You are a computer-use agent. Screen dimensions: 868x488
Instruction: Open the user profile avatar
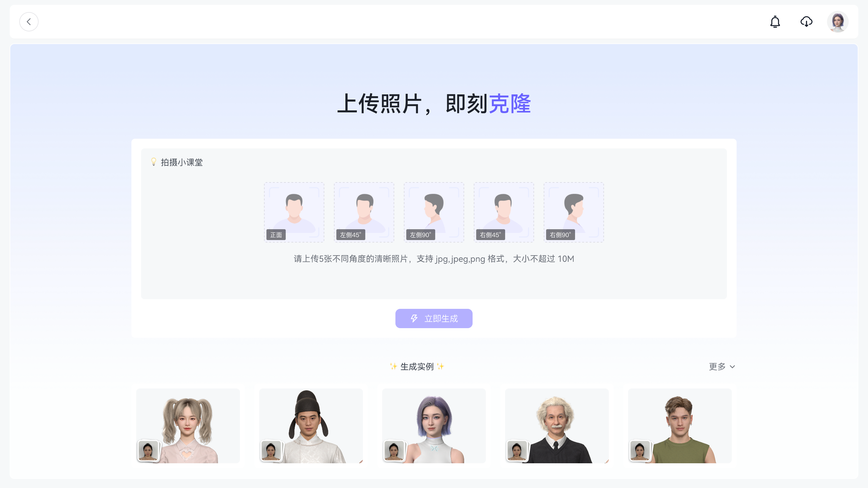coord(838,22)
